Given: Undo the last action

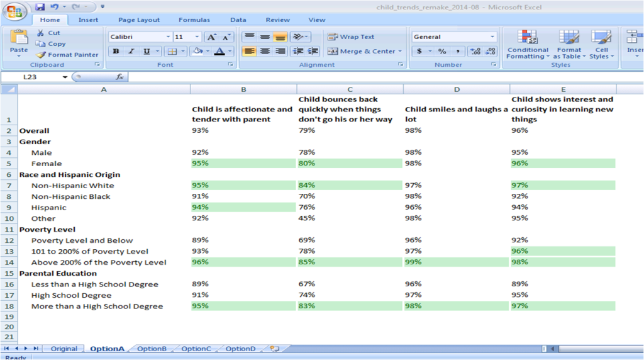Looking at the screenshot, I should [x=54, y=7].
